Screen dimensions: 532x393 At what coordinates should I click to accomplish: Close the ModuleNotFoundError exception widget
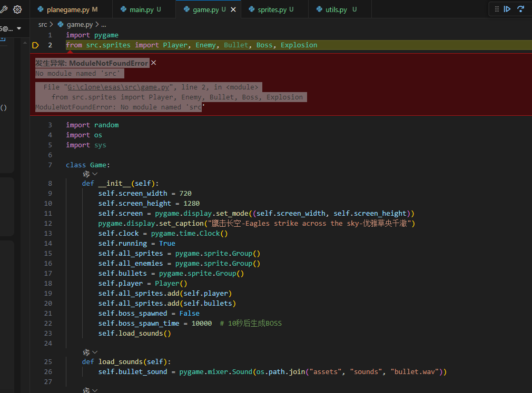click(154, 63)
